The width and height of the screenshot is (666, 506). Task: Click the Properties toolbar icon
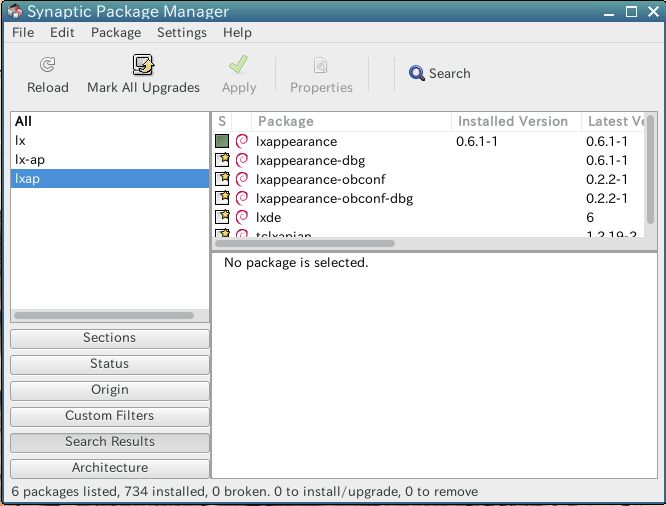pos(321,65)
